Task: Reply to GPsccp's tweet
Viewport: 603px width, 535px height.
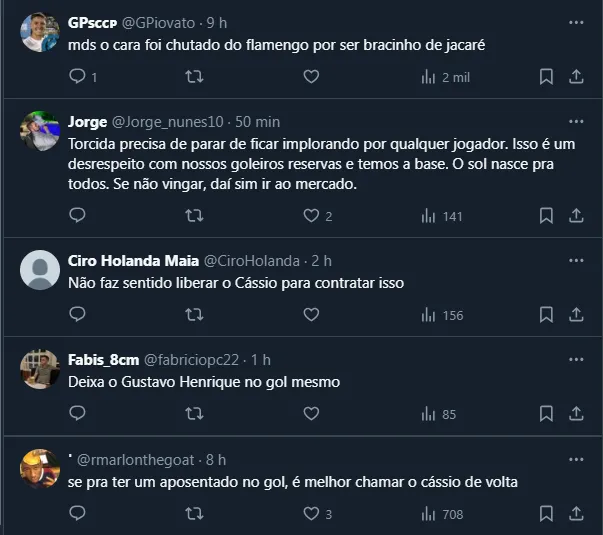Action: (78, 77)
